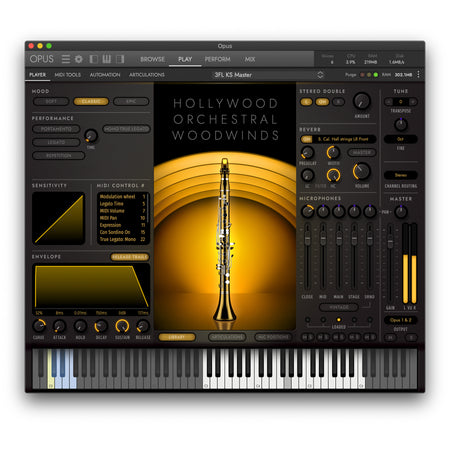
Task: Click the Portamento performance button
Action: (56, 129)
